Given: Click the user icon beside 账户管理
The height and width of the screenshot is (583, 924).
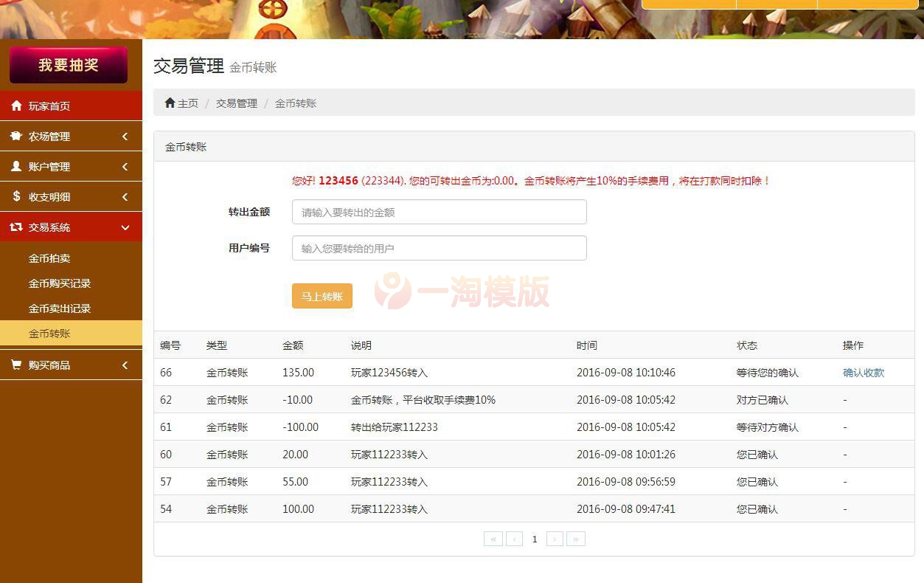Looking at the screenshot, I should [16, 166].
